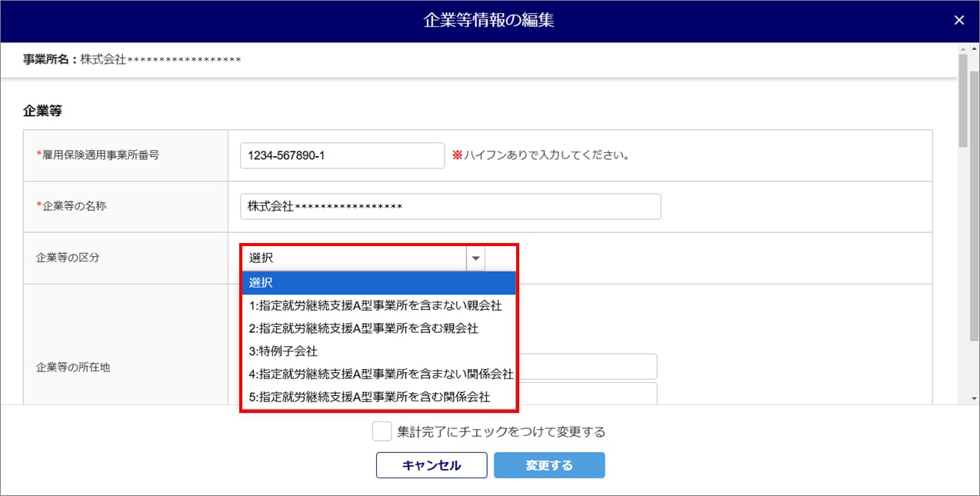Focus the 企業等の名称 text field
Screen dimensions: 980x496
[451, 206]
